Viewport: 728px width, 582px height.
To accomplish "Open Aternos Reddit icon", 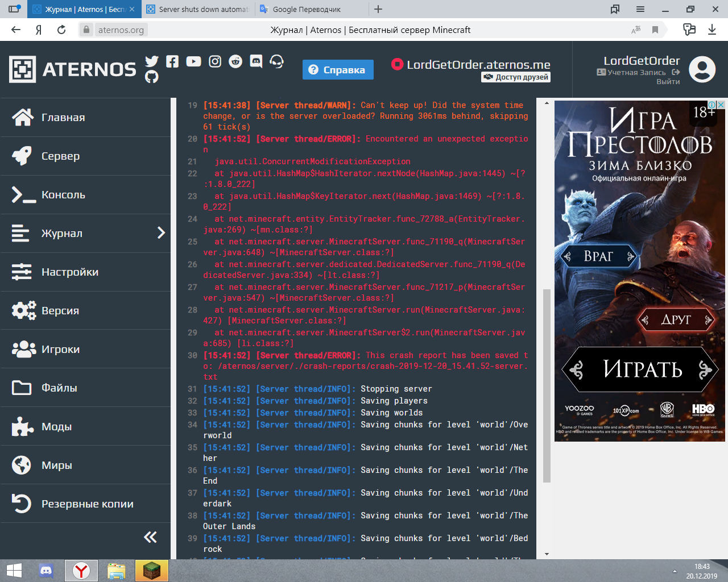I will click(x=235, y=61).
